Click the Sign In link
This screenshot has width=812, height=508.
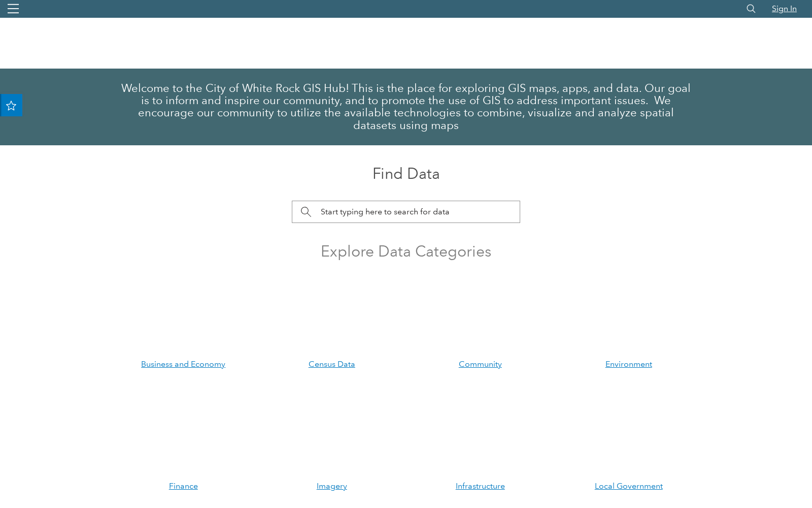(784, 9)
